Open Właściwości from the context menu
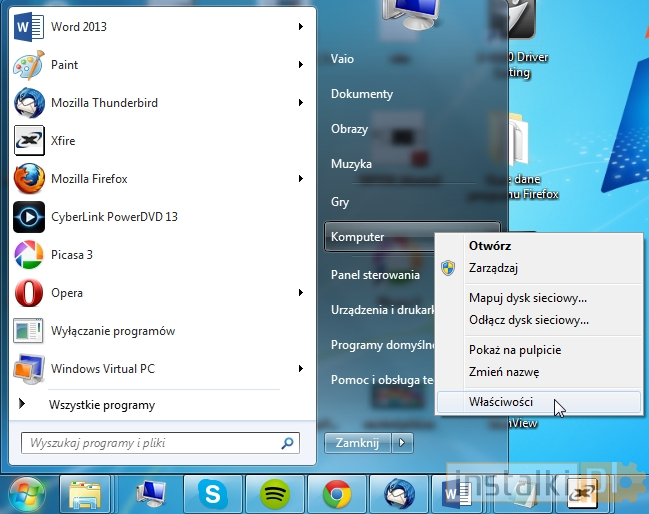Image resolution: width=649 pixels, height=514 pixels. point(539,402)
